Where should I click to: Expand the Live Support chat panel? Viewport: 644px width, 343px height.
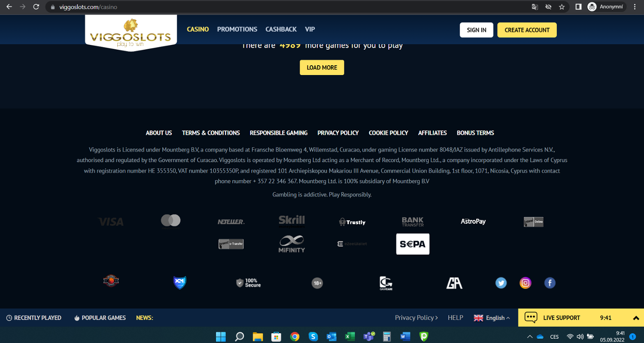point(636,318)
